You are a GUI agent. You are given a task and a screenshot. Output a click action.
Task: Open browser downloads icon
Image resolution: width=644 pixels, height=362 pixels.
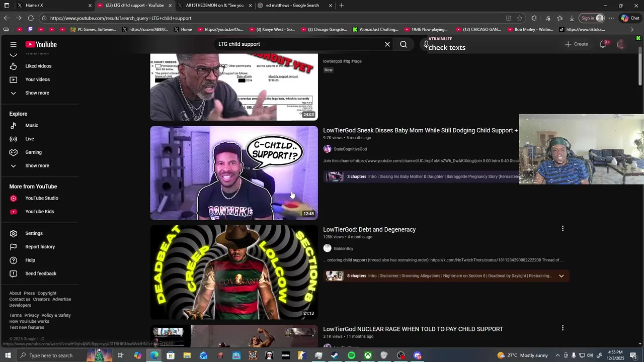(572, 18)
